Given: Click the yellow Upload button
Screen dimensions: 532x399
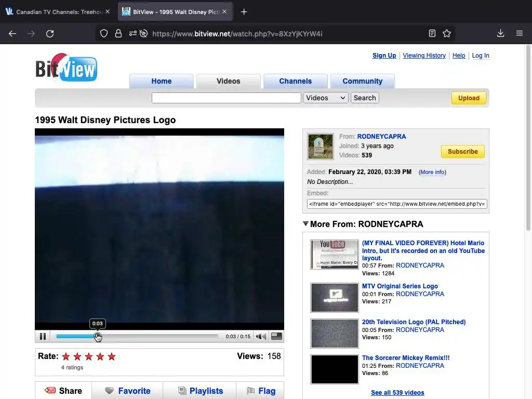Looking at the screenshot, I should coord(469,98).
